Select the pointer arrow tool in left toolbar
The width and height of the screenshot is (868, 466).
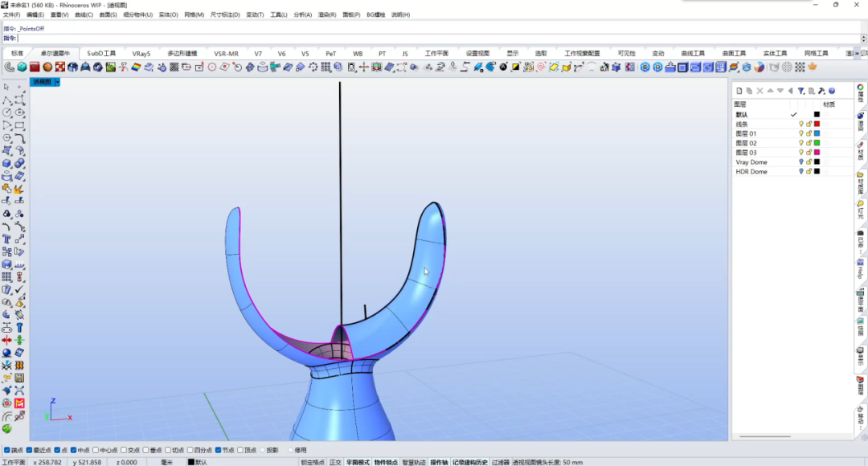6,87
